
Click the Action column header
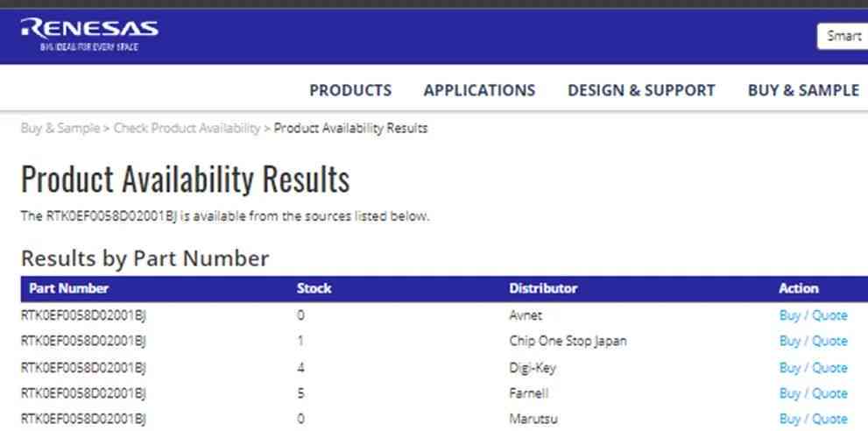798,288
